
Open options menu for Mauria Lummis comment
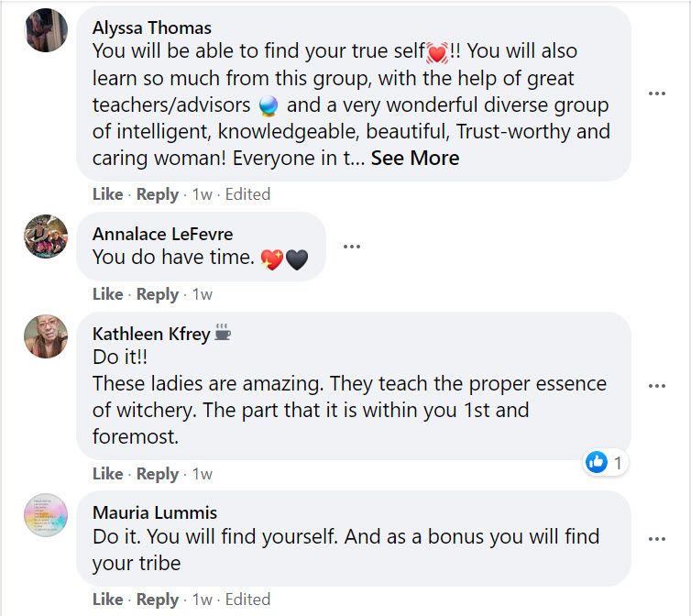656,539
